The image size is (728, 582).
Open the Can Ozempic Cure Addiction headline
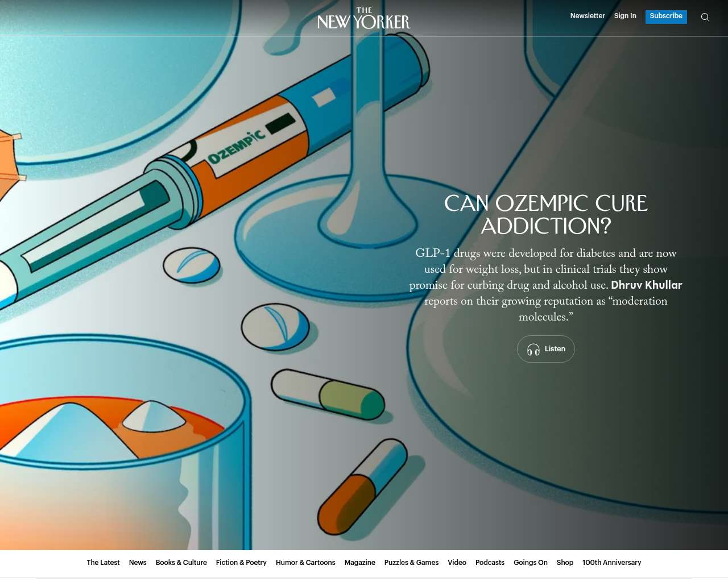point(545,215)
